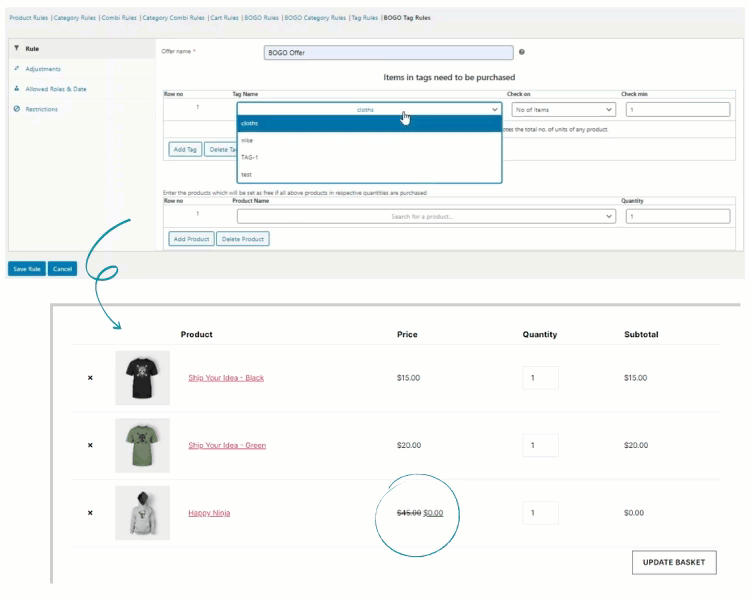This screenshot has height=600, width=750.
Task: Click the Delete Product button
Action: click(x=243, y=239)
